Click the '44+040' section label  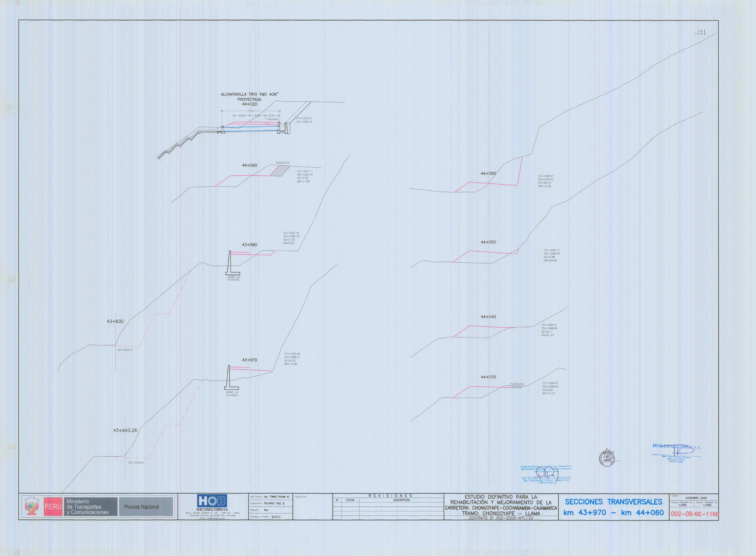tap(488, 317)
